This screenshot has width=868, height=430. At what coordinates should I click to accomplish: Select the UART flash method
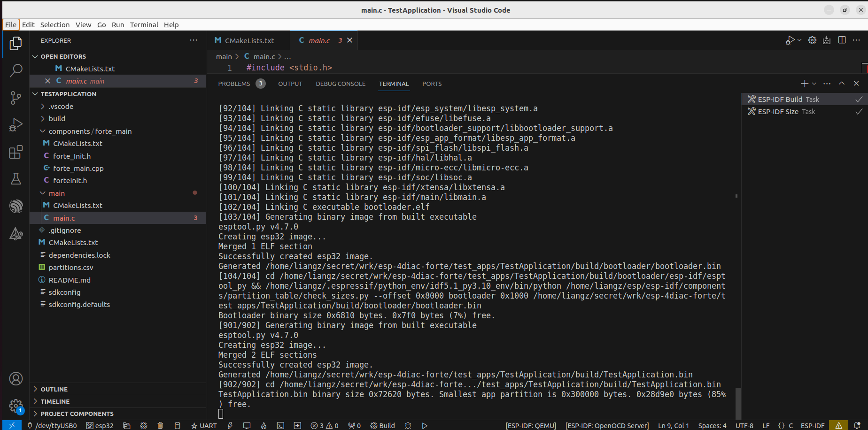pyautogui.click(x=204, y=425)
